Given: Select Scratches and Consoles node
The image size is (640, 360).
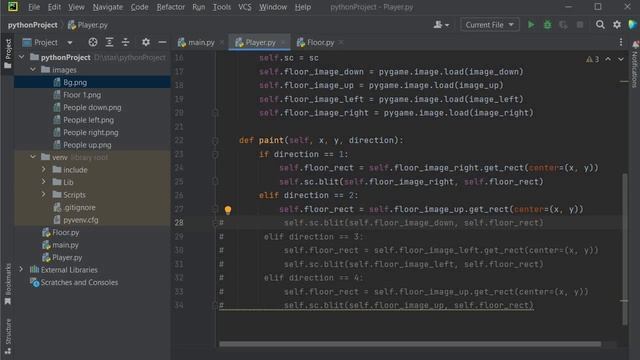Looking at the screenshot, I should coord(79,282).
